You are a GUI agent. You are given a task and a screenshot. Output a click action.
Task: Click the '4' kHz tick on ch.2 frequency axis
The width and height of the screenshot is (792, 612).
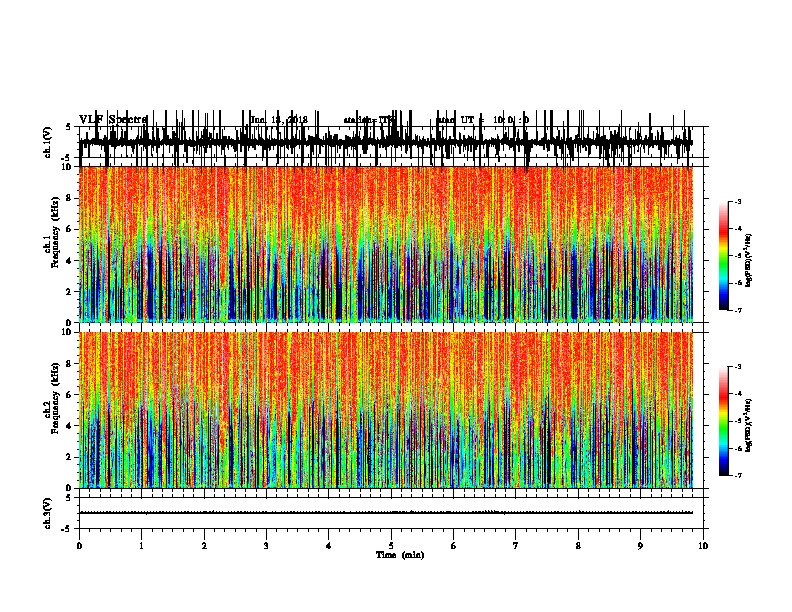tap(69, 426)
